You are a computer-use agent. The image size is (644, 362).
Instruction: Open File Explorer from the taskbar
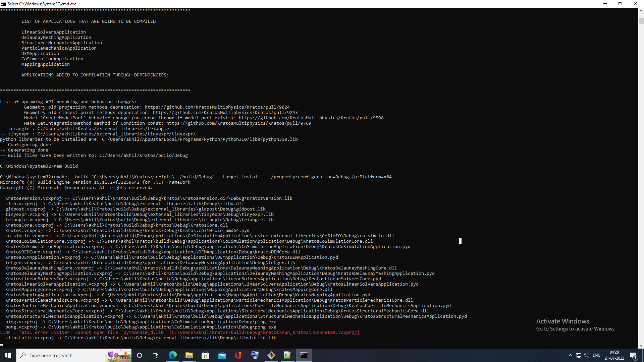(x=189, y=355)
